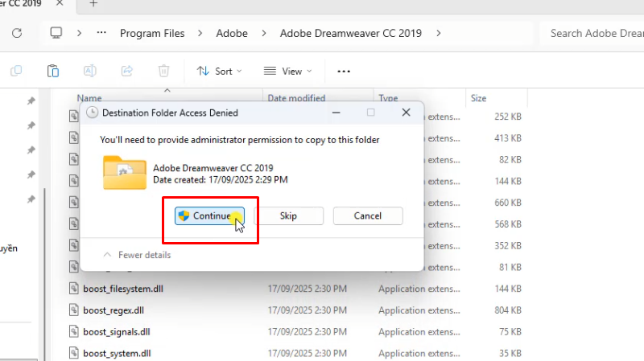This screenshot has width=644, height=361.
Task: Click the 660 KB size value
Action: (508, 203)
